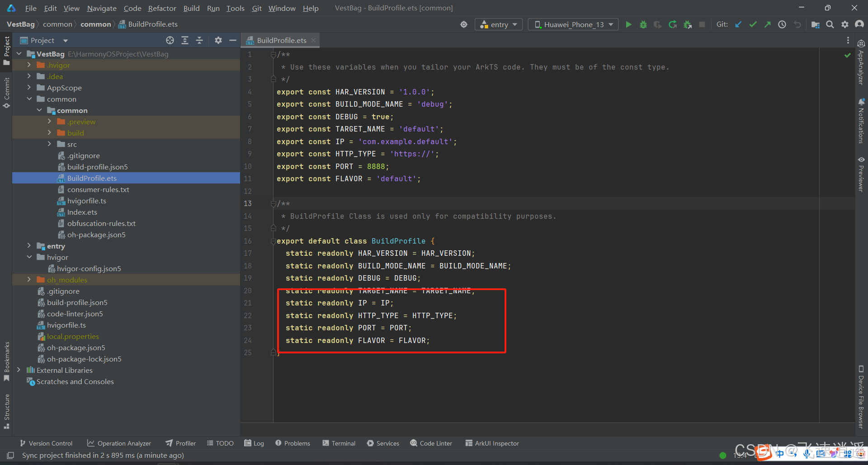The height and width of the screenshot is (465, 868).
Task: Expand the src folder in common
Action: (49, 144)
